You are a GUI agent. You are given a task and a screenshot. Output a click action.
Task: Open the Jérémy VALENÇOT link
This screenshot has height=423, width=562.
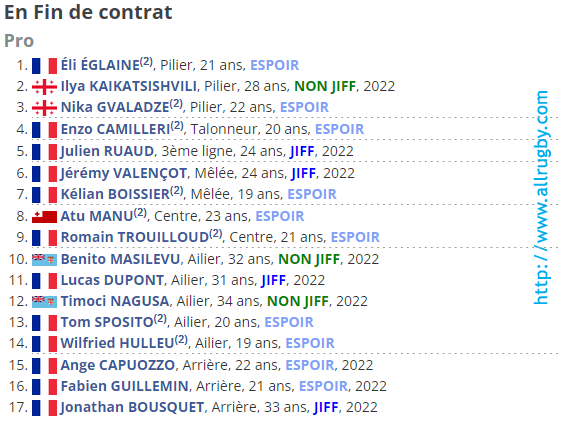point(124,173)
